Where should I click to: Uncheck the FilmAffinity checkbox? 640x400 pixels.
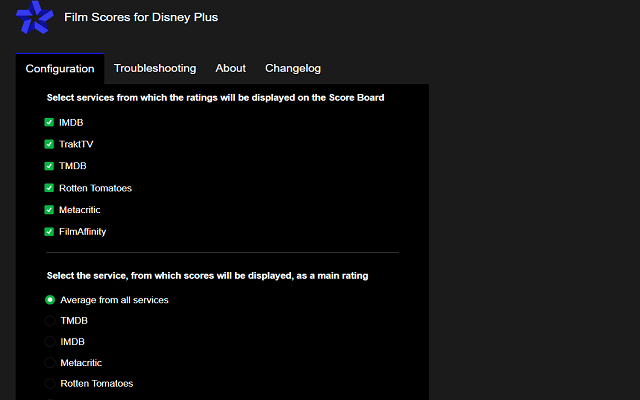(x=49, y=232)
